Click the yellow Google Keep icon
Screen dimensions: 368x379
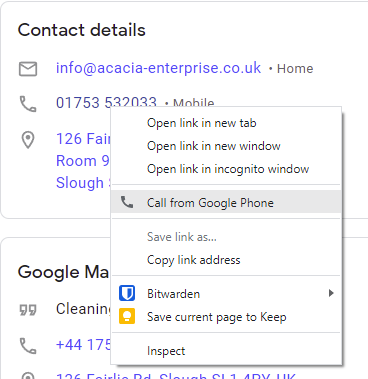coord(127,316)
